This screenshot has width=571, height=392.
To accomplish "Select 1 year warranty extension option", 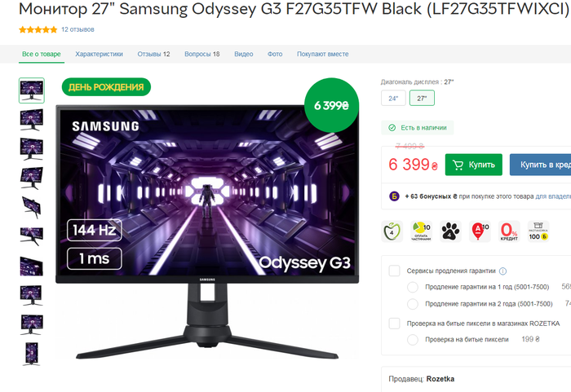I will coord(413,287).
